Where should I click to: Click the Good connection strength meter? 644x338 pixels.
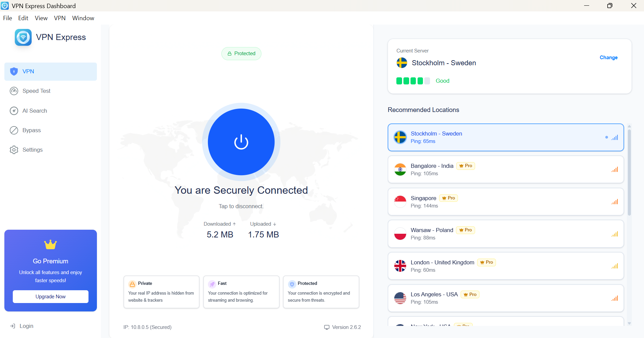pyautogui.click(x=413, y=81)
